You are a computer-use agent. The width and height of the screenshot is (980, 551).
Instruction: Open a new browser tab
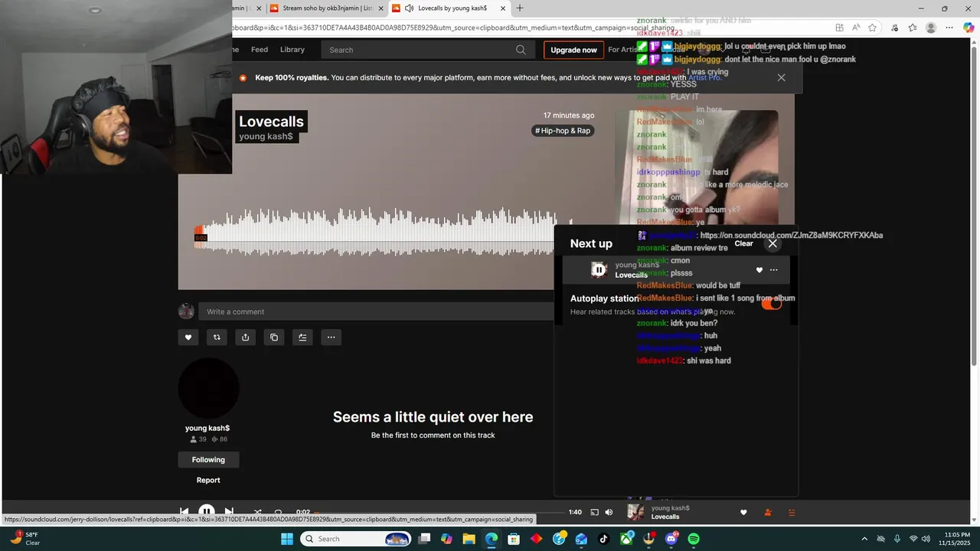coord(520,8)
